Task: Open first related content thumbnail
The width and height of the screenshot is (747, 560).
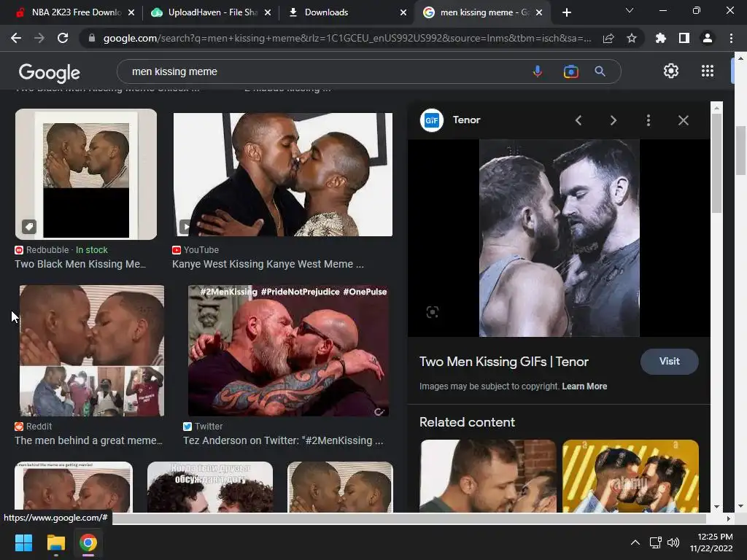Action: click(x=488, y=475)
